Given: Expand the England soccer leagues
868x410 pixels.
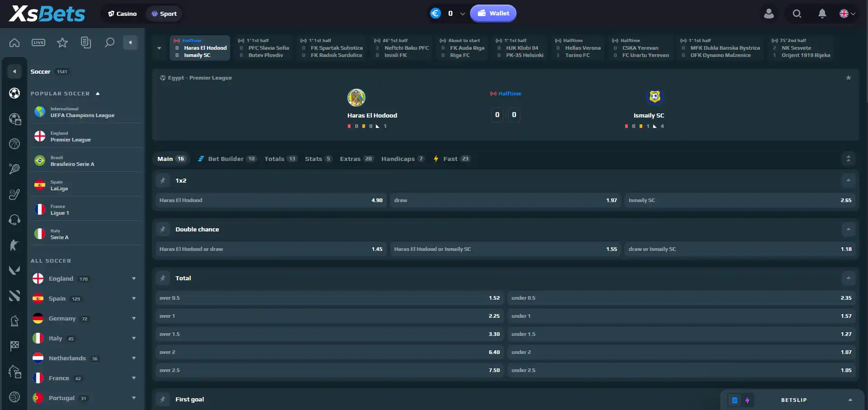Looking at the screenshot, I should (134, 278).
